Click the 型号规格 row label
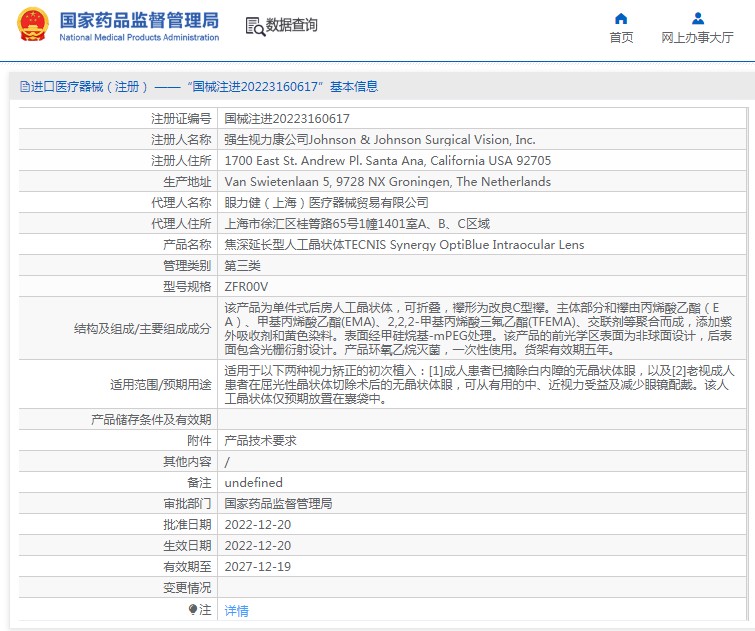 [x=187, y=287]
